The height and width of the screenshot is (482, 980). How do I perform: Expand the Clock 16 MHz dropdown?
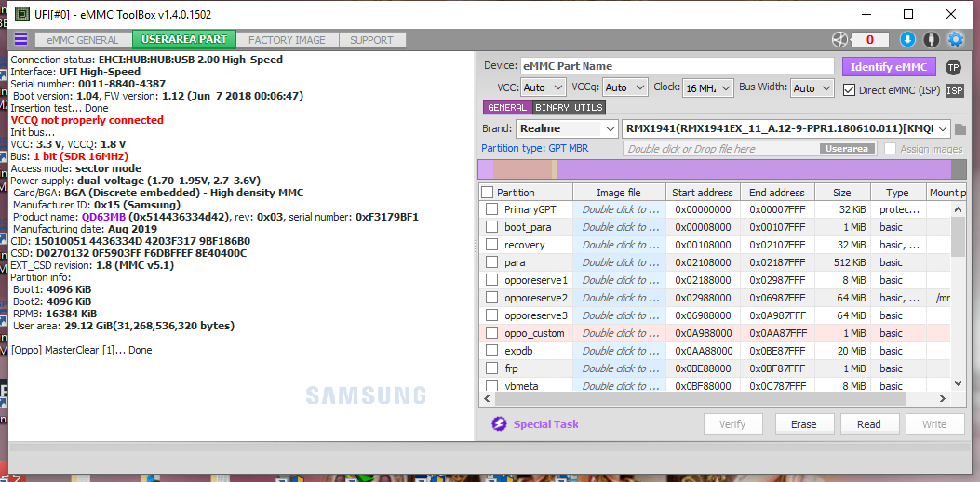pyautogui.click(x=707, y=88)
